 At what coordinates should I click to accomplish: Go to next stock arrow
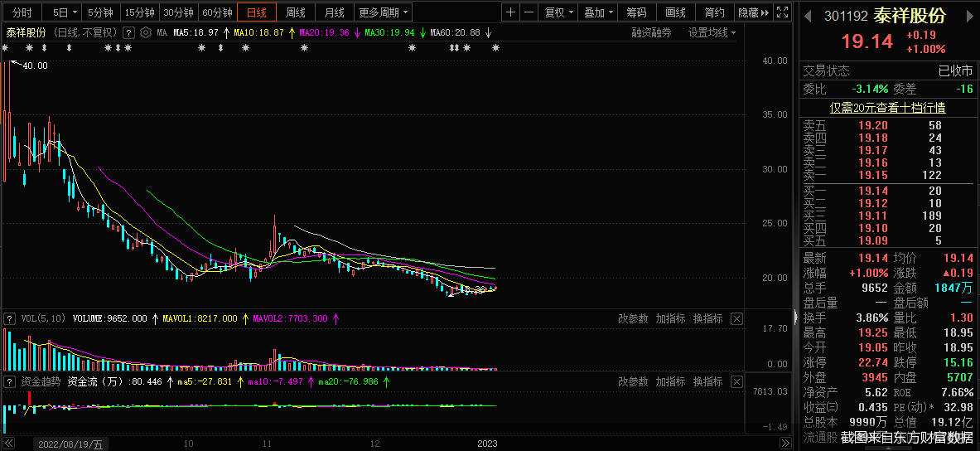pyautogui.click(x=968, y=16)
